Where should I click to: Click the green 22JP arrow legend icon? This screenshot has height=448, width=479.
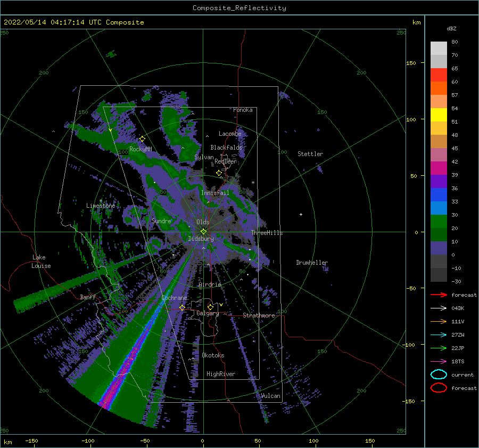439,348
